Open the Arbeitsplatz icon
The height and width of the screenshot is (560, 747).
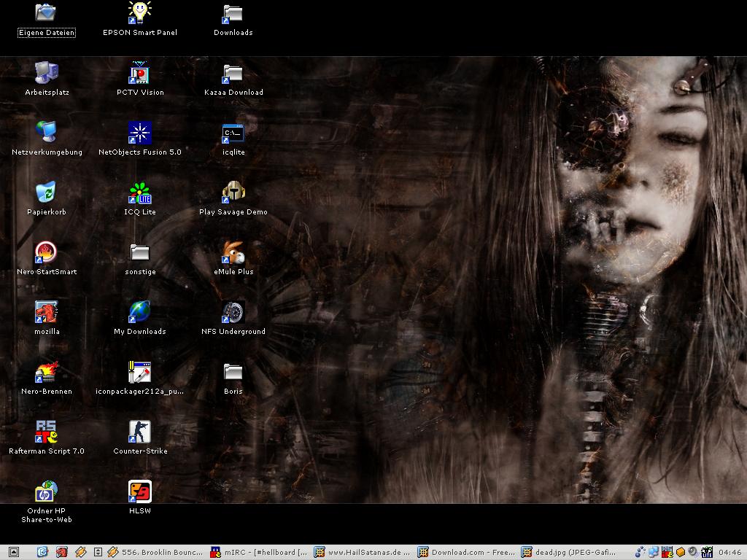tap(47, 74)
